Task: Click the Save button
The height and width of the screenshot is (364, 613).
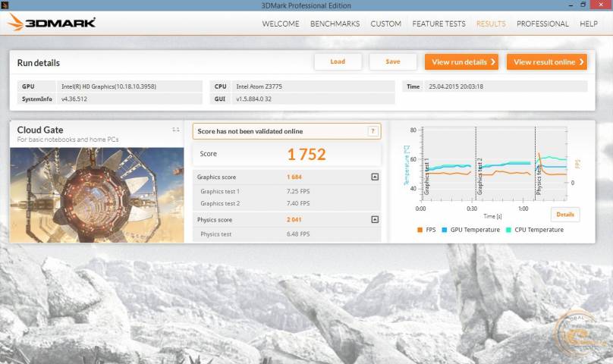Action: 393,61
